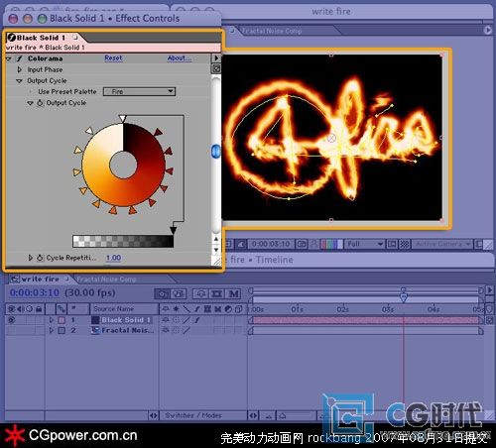Expand the Cycle Repetitions property
Image resolution: width=496 pixels, height=448 pixels.
pos(31,258)
